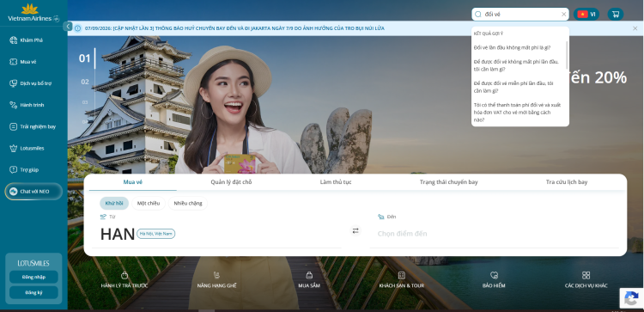
Task: Click the Đăng ký button
Action: tap(33, 293)
